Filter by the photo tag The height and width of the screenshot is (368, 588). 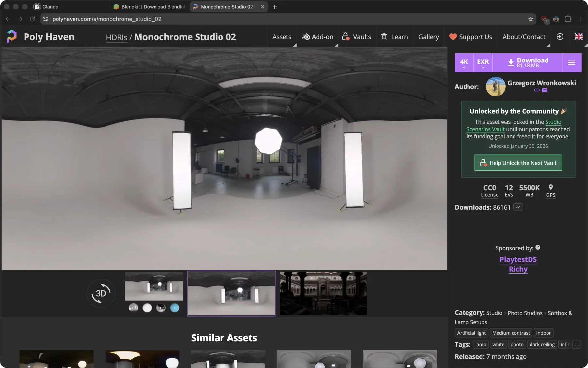[517, 345]
